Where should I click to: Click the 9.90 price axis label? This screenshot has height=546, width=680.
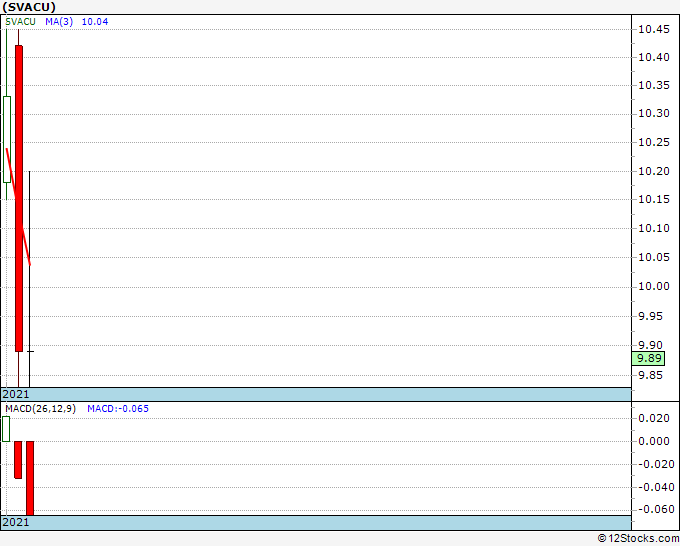651,345
